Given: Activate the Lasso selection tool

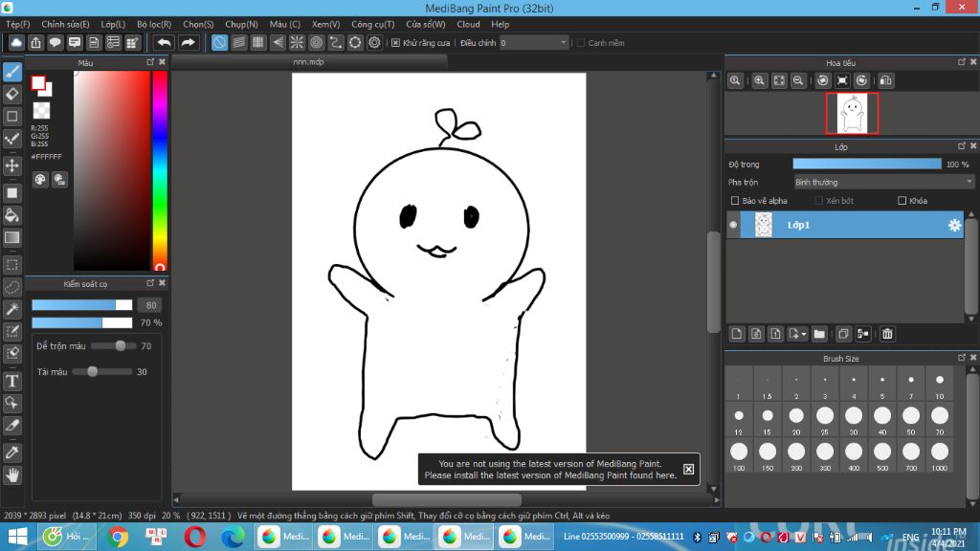Looking at the screenshot, I should point(11,287).
